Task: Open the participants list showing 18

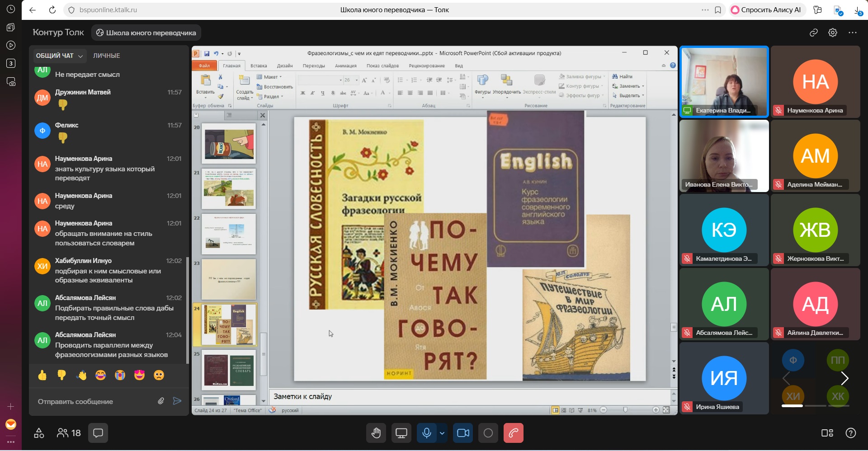Action: point(69,433)
